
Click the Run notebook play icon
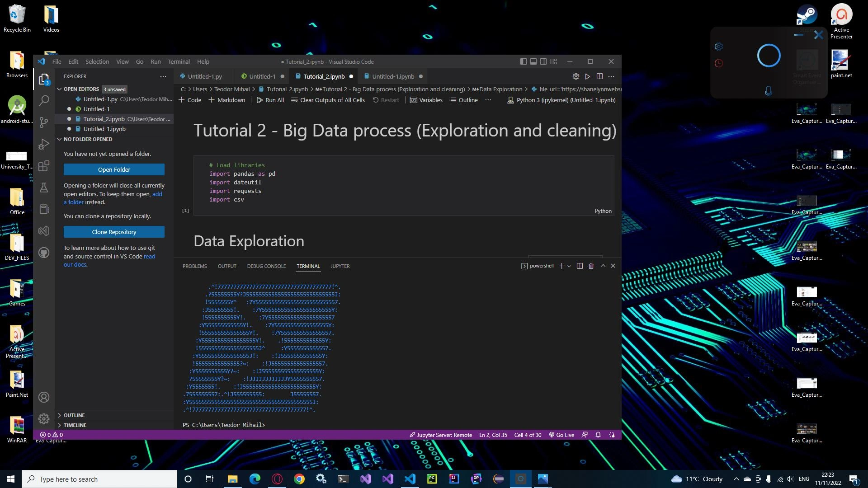coord(587,76)
